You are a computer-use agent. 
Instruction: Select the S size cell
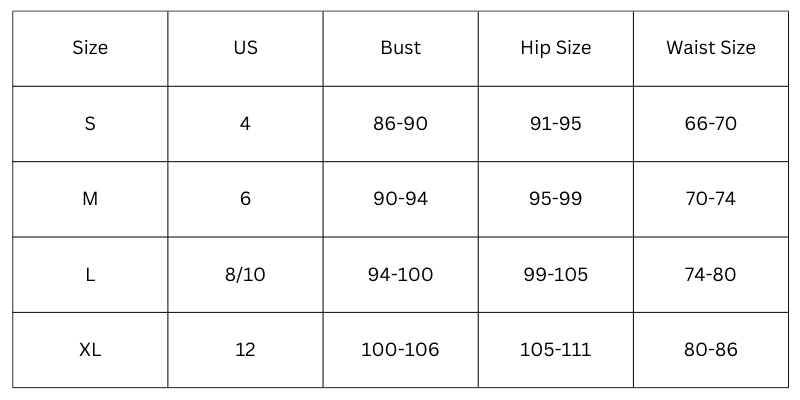point(90,124)
